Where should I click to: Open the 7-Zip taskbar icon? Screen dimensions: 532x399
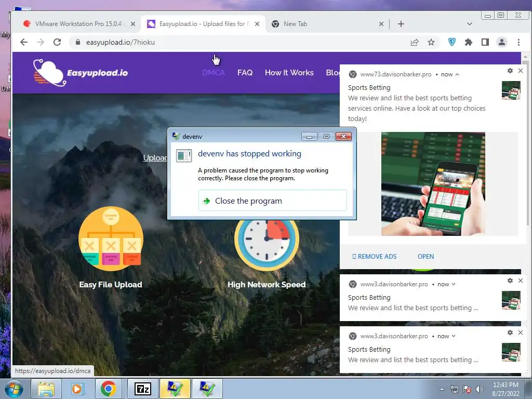(142, 389)
